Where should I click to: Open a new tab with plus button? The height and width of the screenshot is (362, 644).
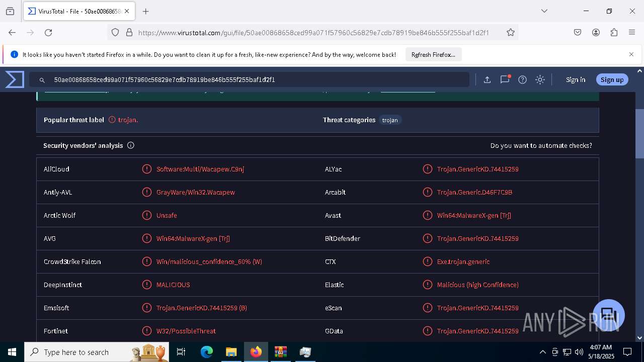pyautogui.click(x=145, y=11)
